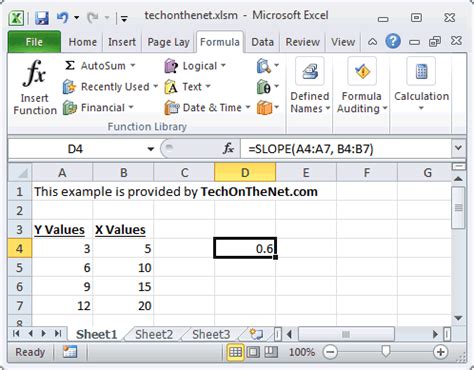The height and width of the screenshot is (370, 474).
Task: Click the Undo arrow icon
Action: [62, 17]
